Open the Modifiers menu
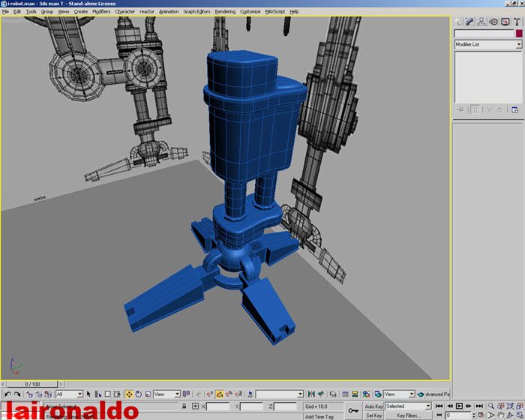Image resolution: width=525 pixels, height=420 pixels. [101, 12]
